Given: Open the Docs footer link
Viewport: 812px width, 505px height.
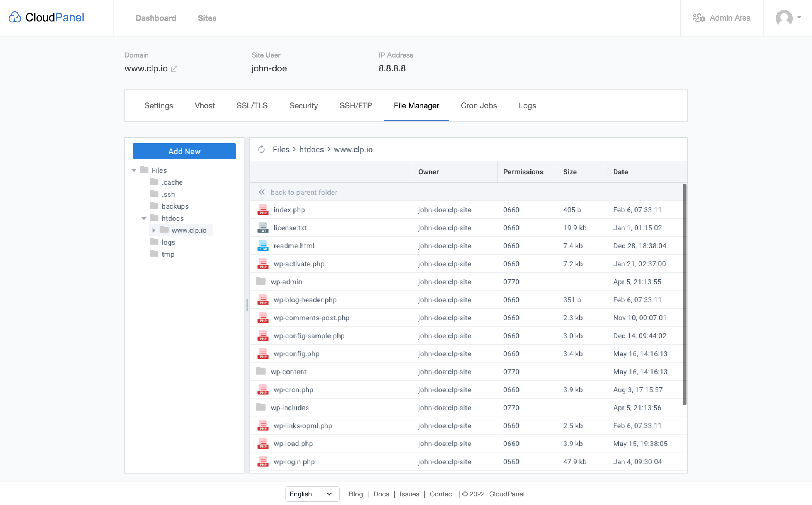Looking at the screenshot, I should (381, 494).
